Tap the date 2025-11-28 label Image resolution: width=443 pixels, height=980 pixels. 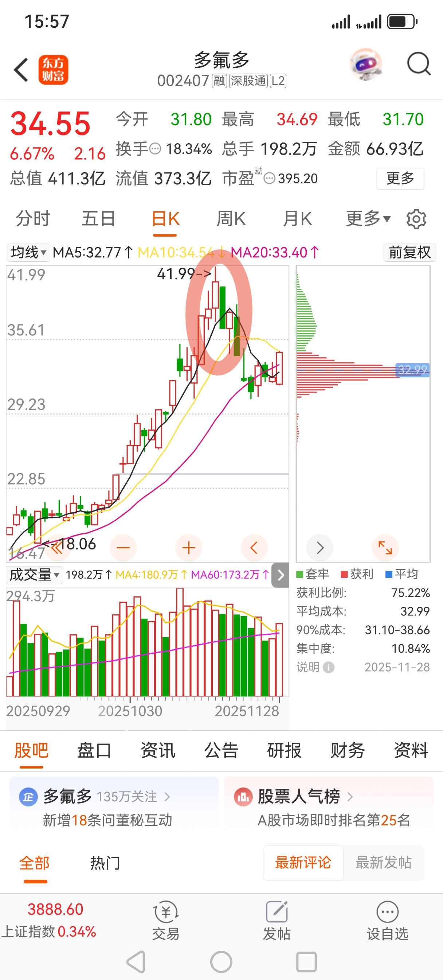(397, 667)
